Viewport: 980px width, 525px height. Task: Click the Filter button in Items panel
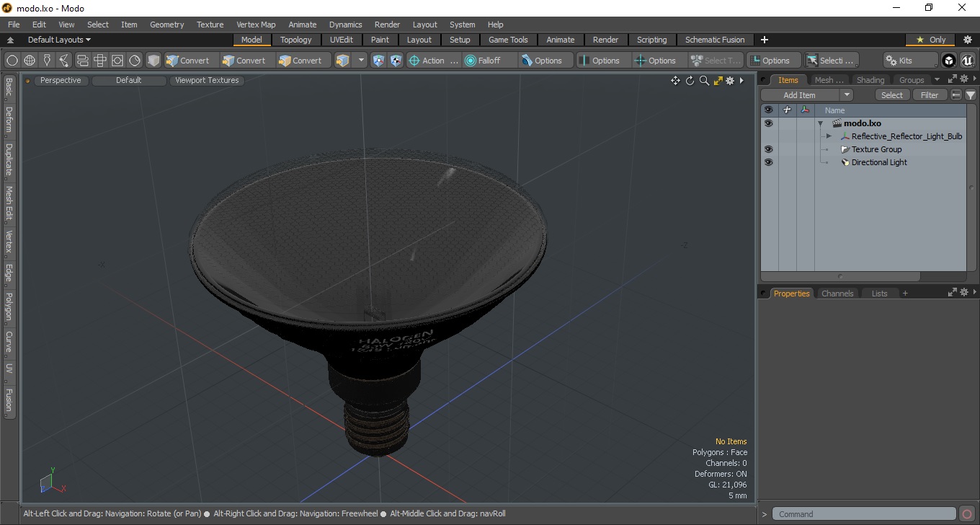[x=930, y=95]
